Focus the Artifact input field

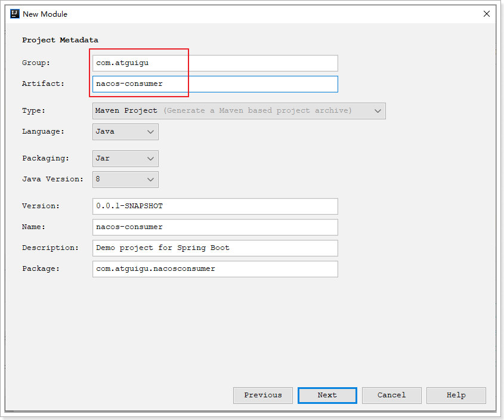pos(215,84)
